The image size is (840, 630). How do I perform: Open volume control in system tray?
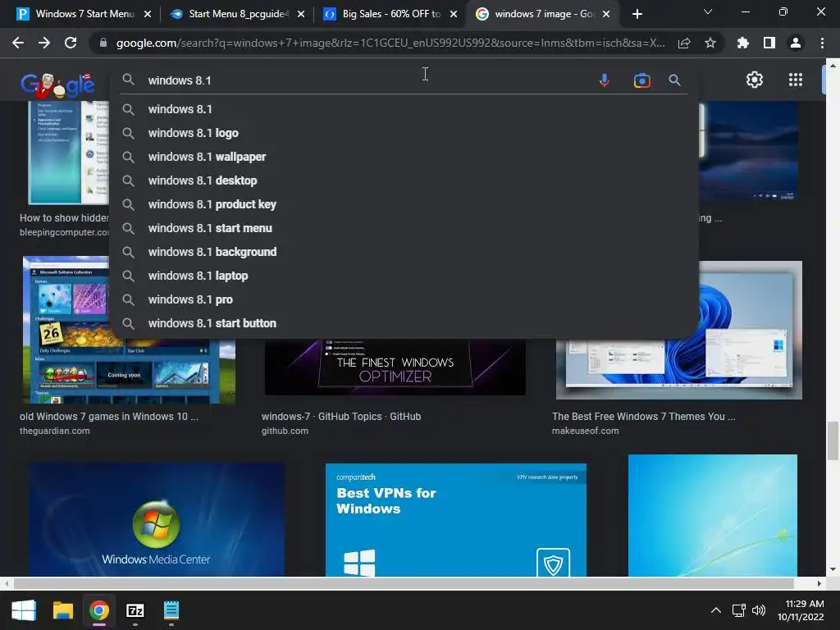pyautogui.click(x=759, y=610)
